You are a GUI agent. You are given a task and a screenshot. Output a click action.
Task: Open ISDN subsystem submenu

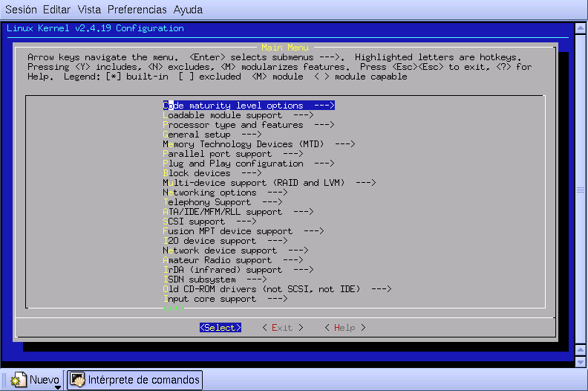tap(215, 279)
